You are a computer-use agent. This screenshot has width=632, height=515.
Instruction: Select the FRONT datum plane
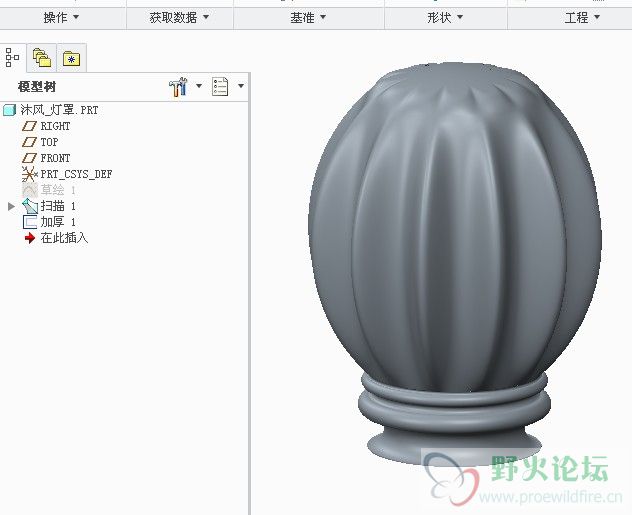tap(55, 158)
